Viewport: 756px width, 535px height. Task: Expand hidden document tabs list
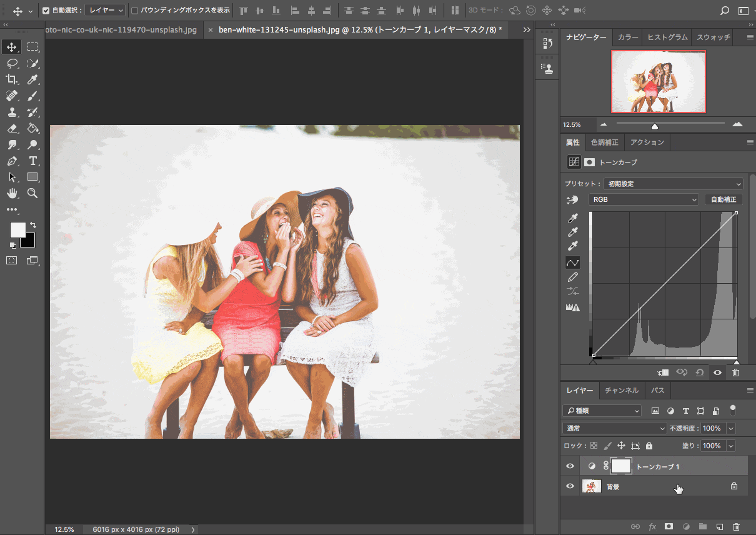coord(527,29)
